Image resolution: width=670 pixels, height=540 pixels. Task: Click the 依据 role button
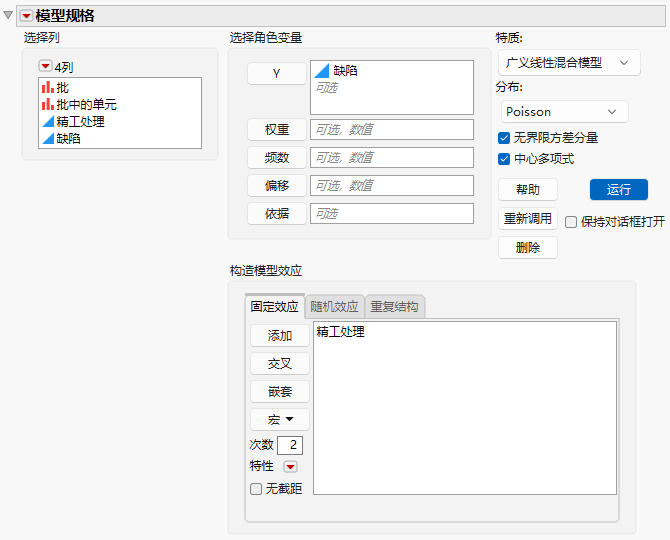coord(277,213)
